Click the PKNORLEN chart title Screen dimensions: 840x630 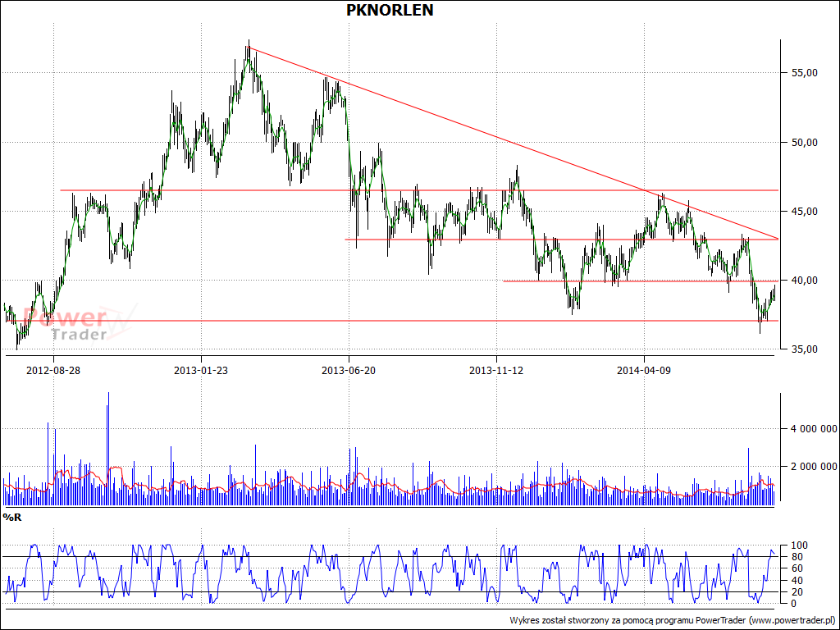[390, 10]
